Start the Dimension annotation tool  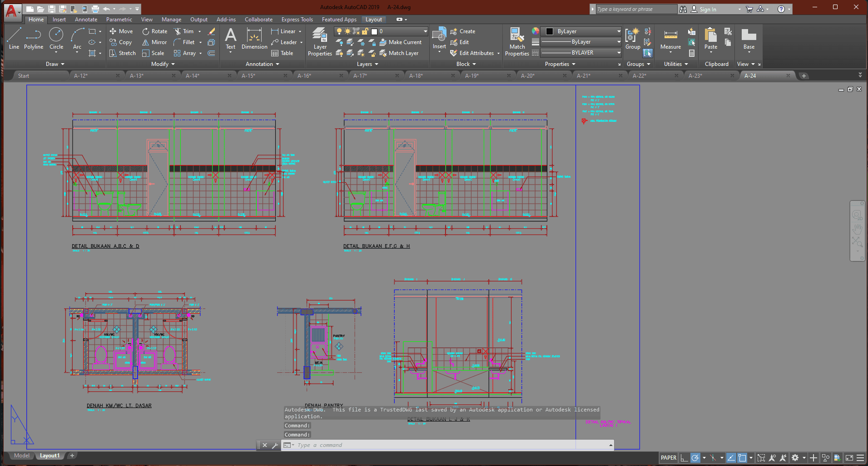coord(254,39)
